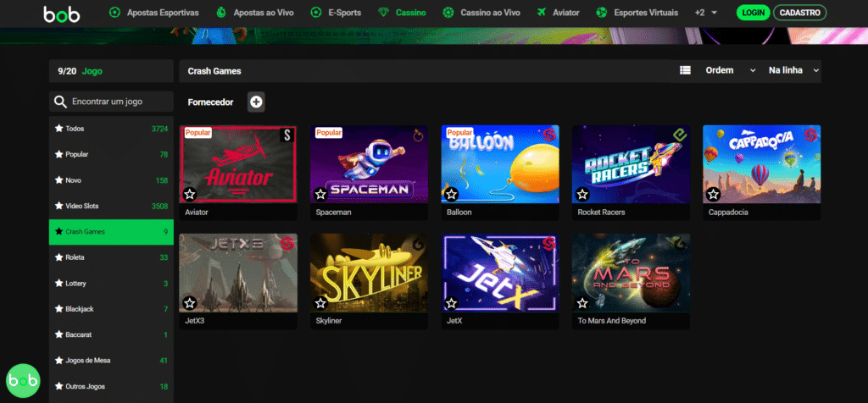Select the Lottery category

(x=111, y=284)
